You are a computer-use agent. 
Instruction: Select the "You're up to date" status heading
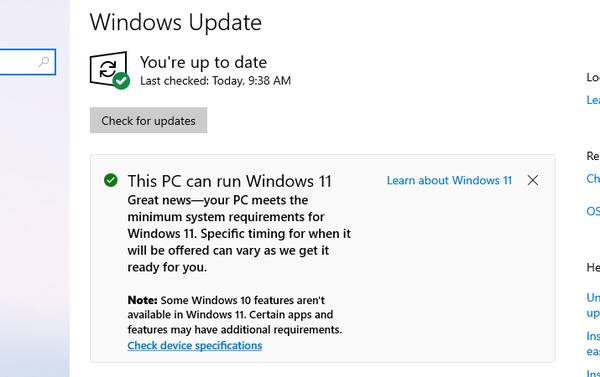coord(203,62)
